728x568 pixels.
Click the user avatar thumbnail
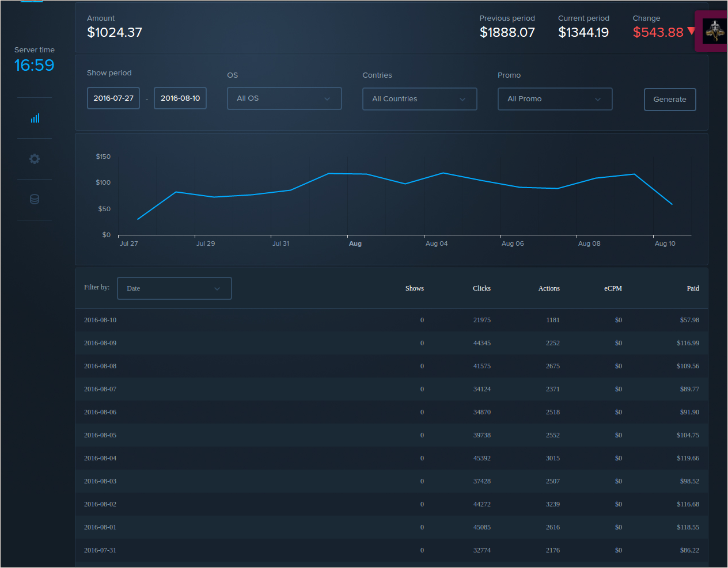[x=715, y=31]
